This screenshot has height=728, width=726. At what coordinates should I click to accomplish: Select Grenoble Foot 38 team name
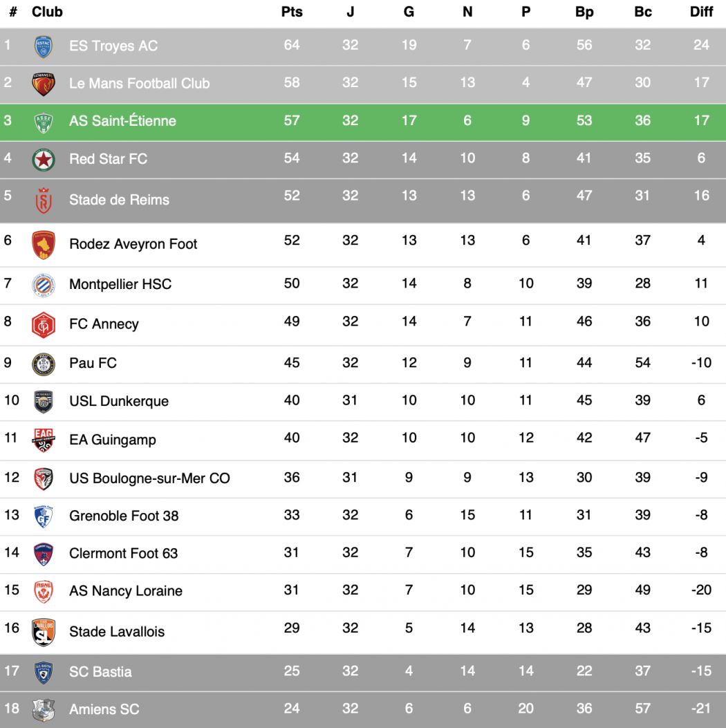(124, 516)
